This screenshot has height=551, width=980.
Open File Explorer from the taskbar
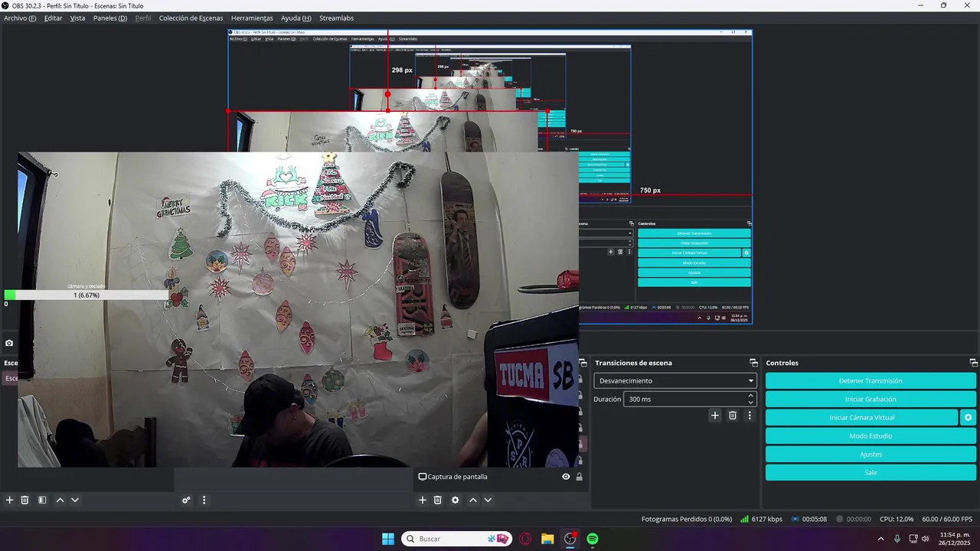point(547,539)
